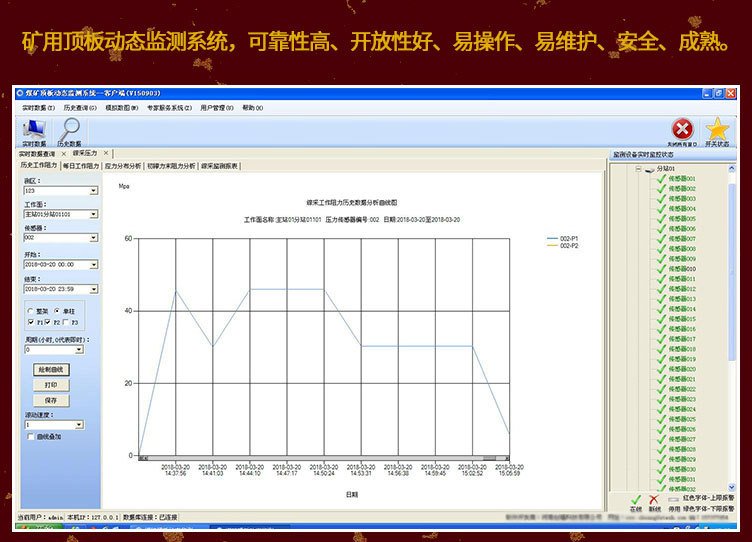Screen dimensions: 752x542
Task: Click the 002-P1 blue legend entry
Action: pos(563,238)
